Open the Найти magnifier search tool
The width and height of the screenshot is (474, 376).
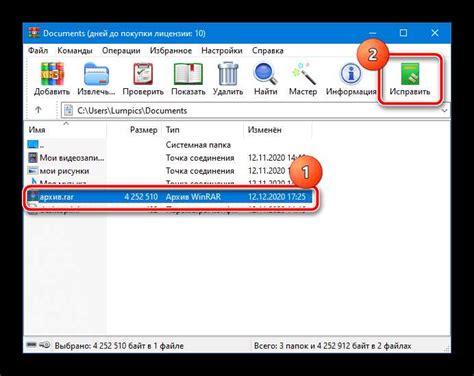(265, 74)
